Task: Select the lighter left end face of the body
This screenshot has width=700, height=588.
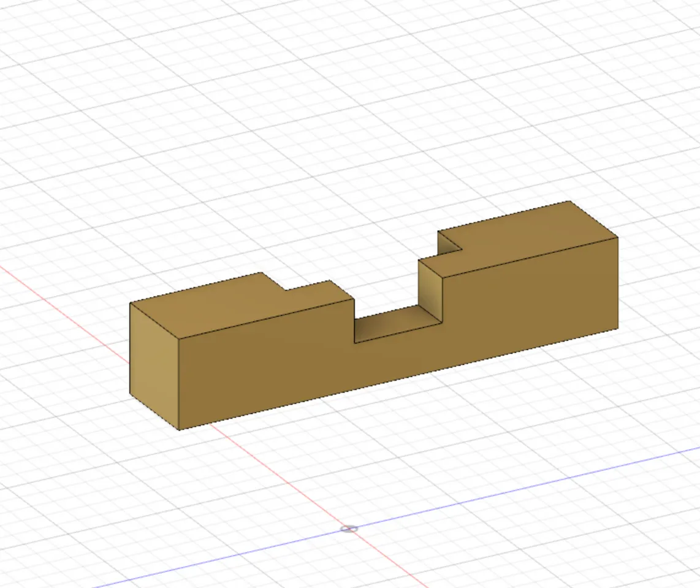Action: click(154, 366)
